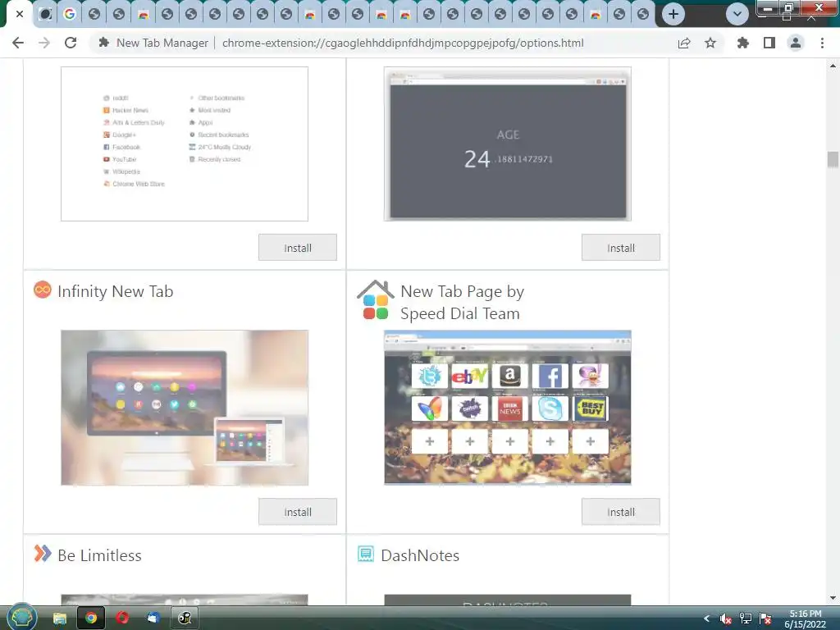Click the DashNotes notepad icon
The width and height of the screenshot is (840, 630).
click(366, 554)
